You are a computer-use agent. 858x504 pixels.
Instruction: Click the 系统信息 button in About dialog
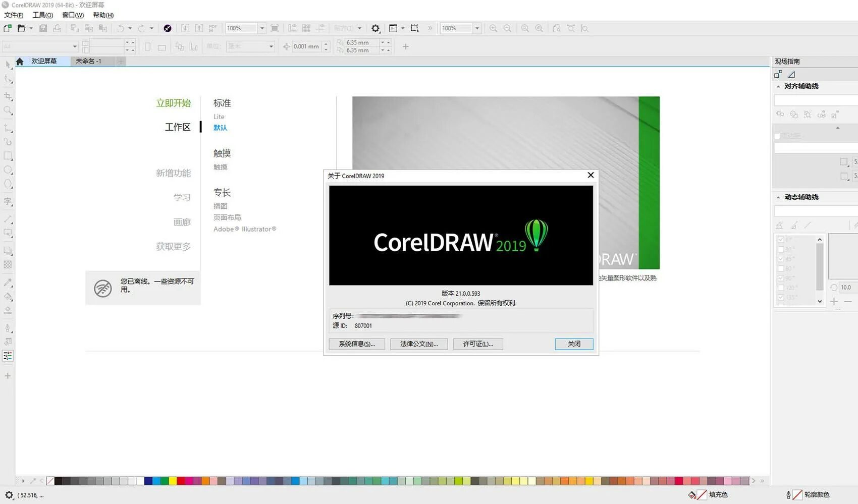click(x=357, y=344)
